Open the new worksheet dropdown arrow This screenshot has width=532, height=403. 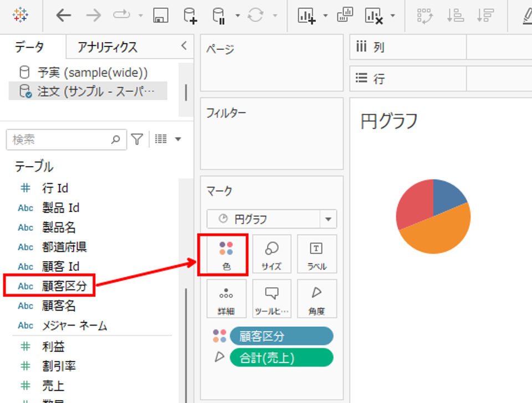pyautogui.click(x=325, y=15)
